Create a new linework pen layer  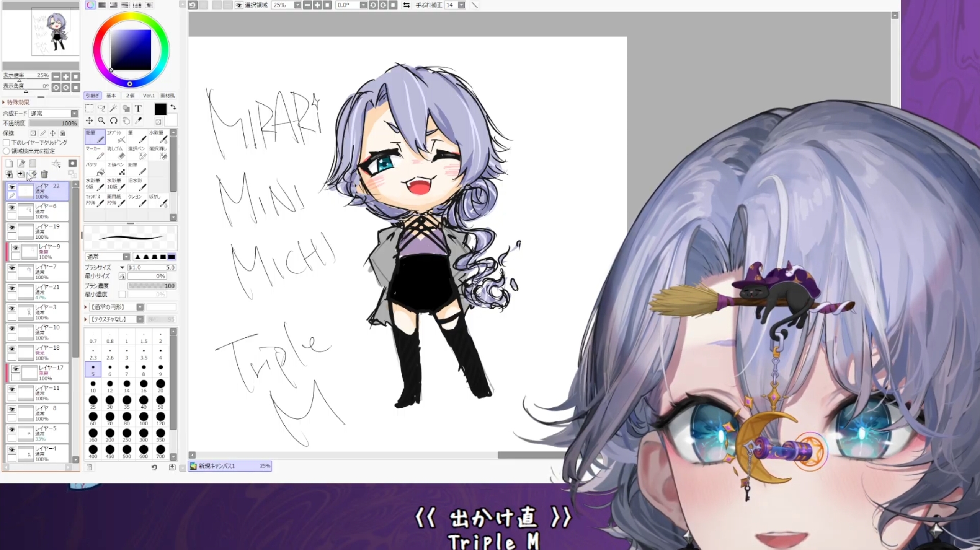[x=21, y=163]
